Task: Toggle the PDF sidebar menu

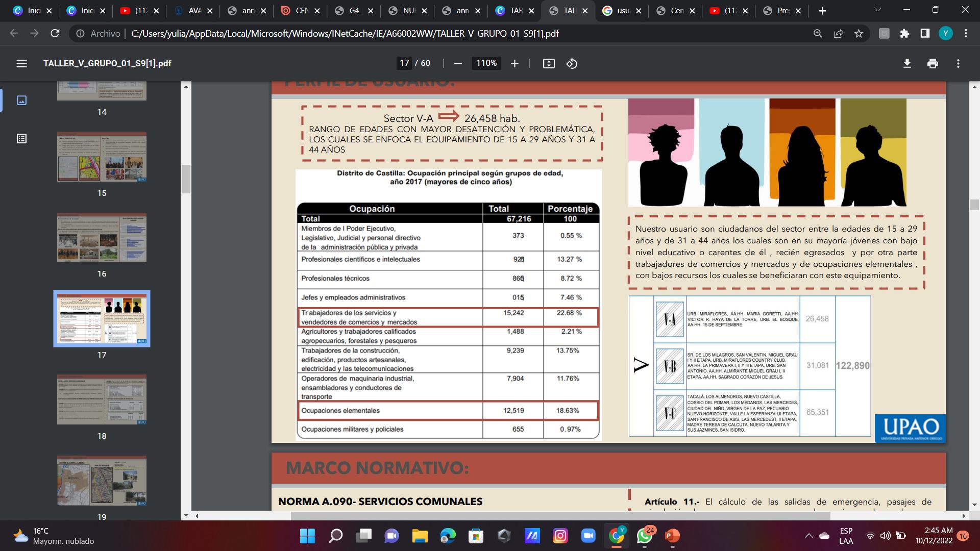Action: 21,63
